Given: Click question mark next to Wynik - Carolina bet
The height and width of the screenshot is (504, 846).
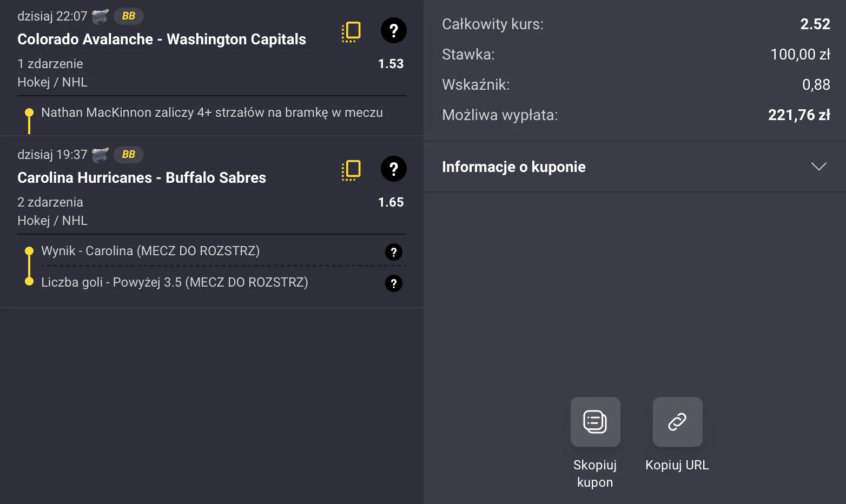Looking at the screenshot, I should point(393,252).
